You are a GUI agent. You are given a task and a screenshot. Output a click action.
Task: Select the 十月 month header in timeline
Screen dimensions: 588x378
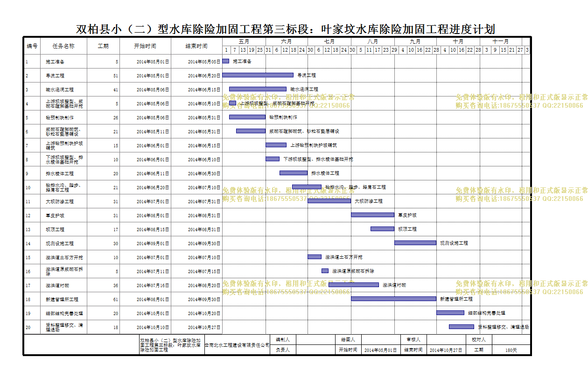pos(458,41)
